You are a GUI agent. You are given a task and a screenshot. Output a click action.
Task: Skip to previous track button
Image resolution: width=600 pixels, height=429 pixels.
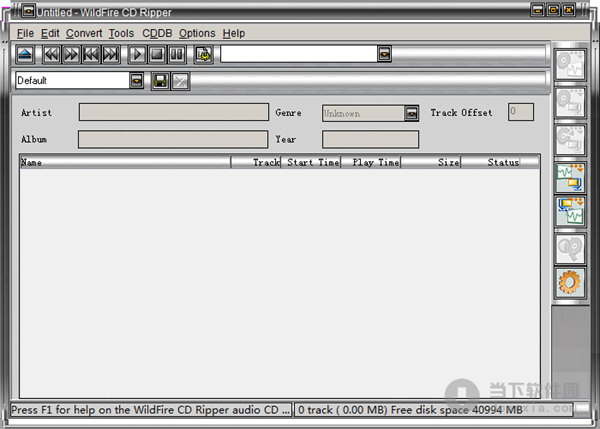[x=91, y=54]
